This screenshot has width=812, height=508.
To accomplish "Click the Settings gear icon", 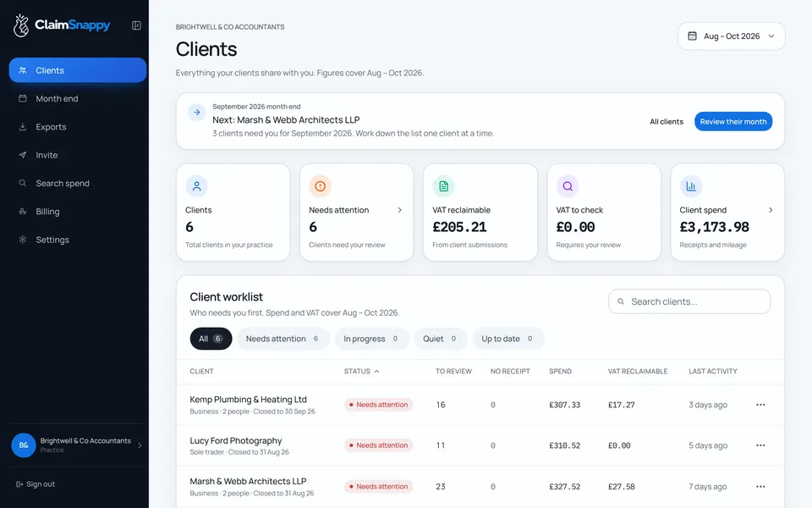I will [x=22, y=240].
